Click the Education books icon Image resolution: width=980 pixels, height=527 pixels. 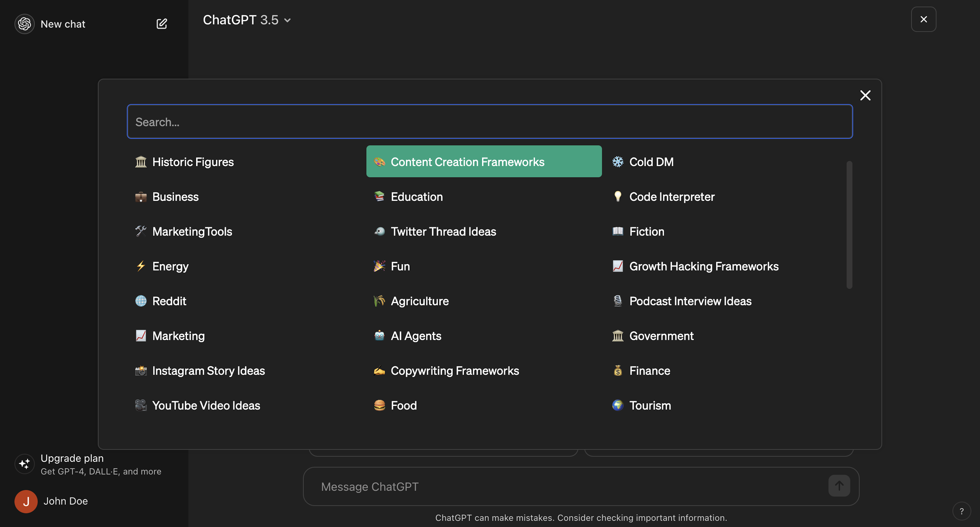click(379, 197)
